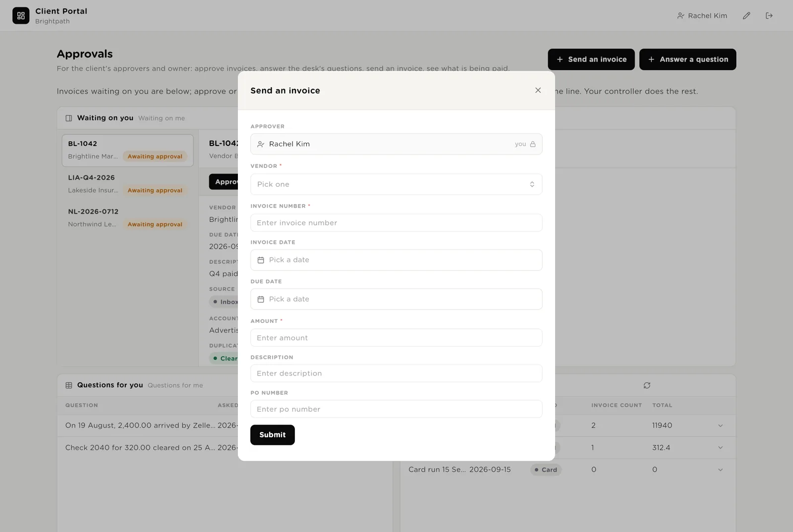
Task: Click the calendar icon in Invoice Date
Action: point(261,260)
